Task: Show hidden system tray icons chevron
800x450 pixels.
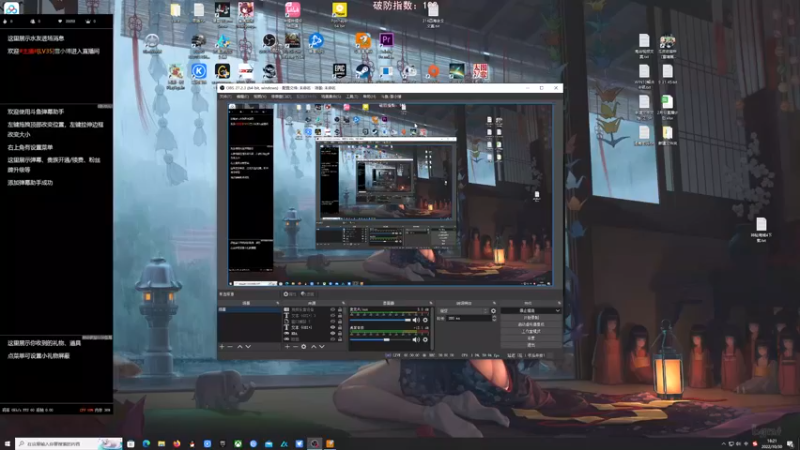Action: [x=723, y=444]
